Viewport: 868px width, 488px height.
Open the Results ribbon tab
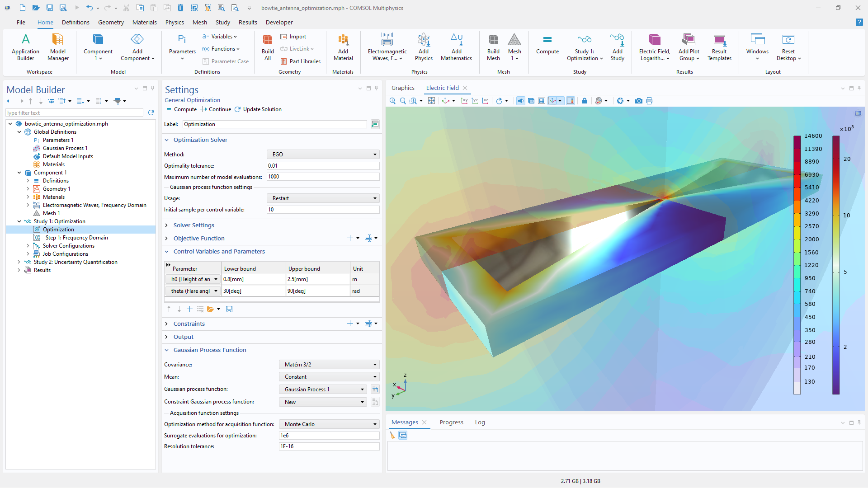pos(248,22)
